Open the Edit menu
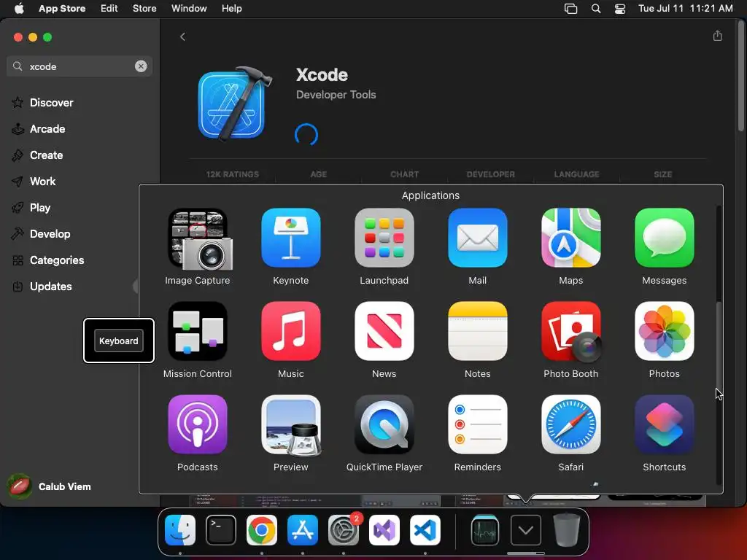747x560 pixels. [109, 8]
